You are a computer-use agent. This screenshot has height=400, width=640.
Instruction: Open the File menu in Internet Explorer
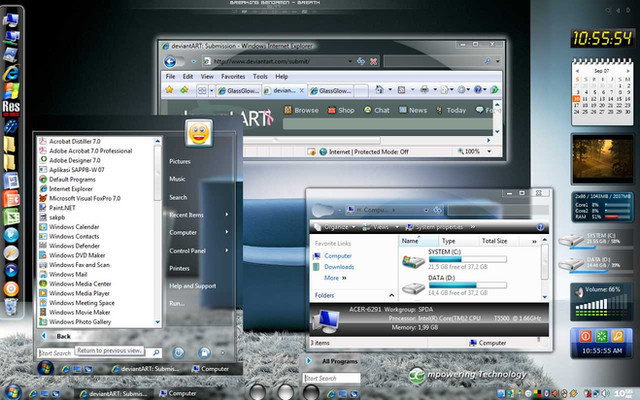pos(170,76)
